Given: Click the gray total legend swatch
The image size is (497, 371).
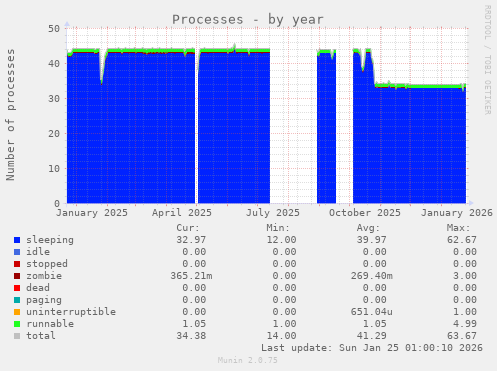Looking at the screenshot, I should pyautogui.click(x=17, y=336).
